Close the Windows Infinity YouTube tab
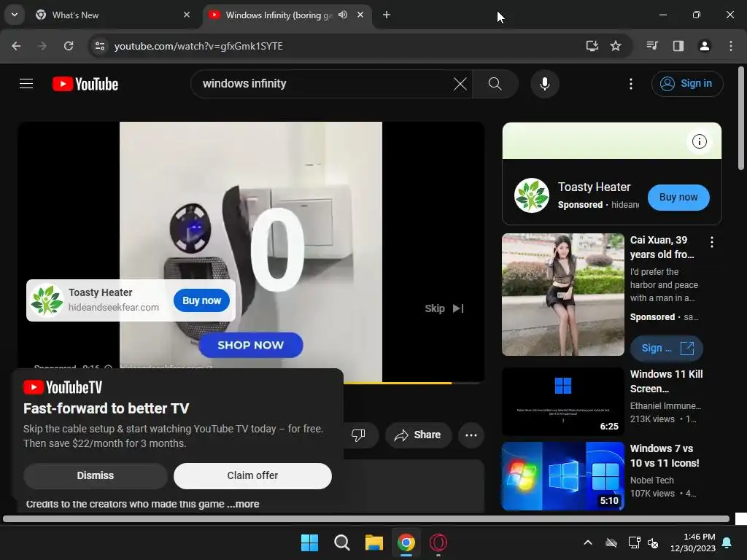The width and height of the screenshot is (747, 560). point(360,15)
